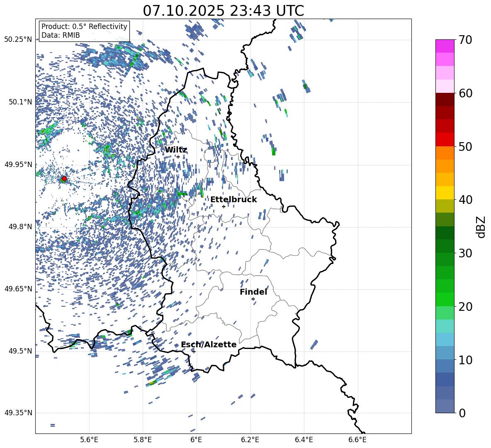
Task: Click the 5.8°E longitude label
Action: click(x=143, y=440)
